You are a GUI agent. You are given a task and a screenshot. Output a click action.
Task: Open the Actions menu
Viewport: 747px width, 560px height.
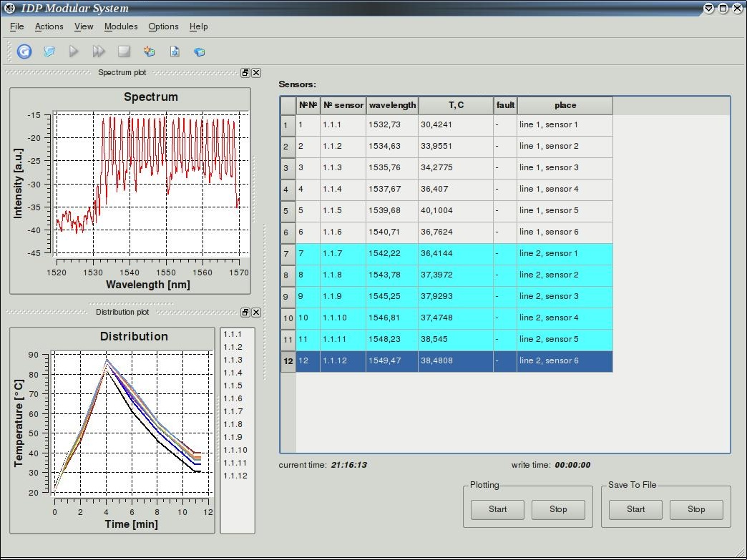tap(49, 26)
